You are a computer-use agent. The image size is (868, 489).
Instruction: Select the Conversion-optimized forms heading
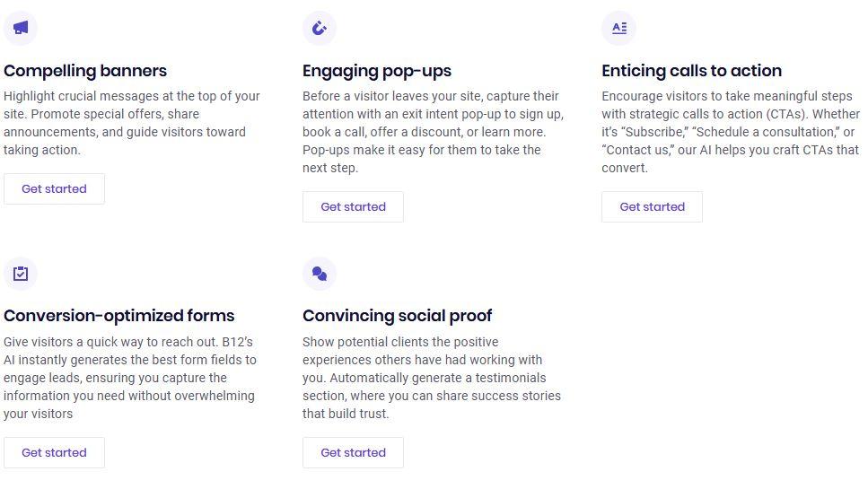pyautogui.click(x=119, y=316)
